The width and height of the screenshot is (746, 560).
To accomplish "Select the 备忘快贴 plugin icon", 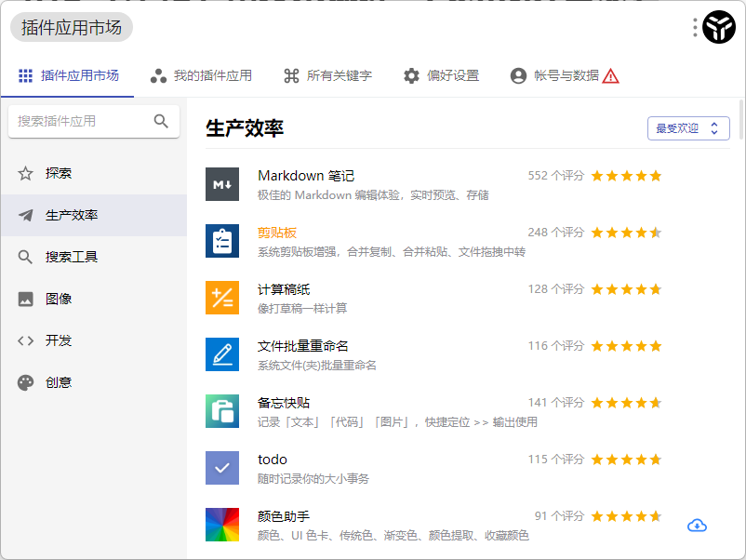I will tap(222, 411).
